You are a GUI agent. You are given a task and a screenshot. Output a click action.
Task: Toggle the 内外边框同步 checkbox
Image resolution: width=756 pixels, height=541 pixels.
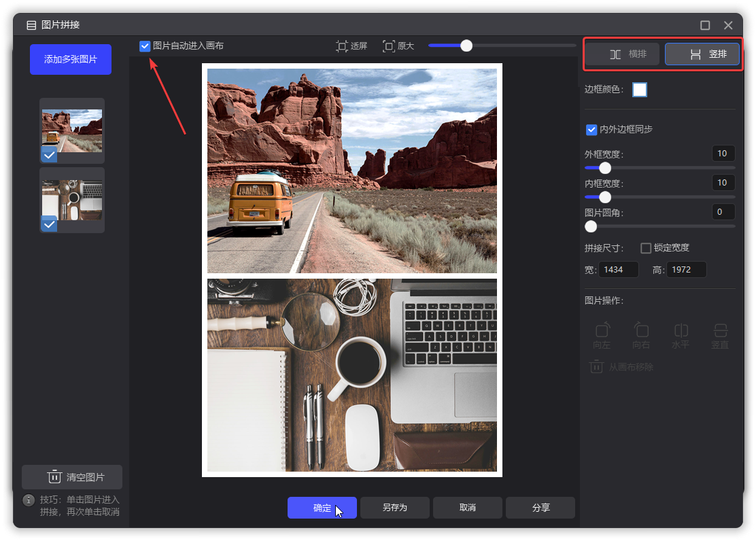591,130
